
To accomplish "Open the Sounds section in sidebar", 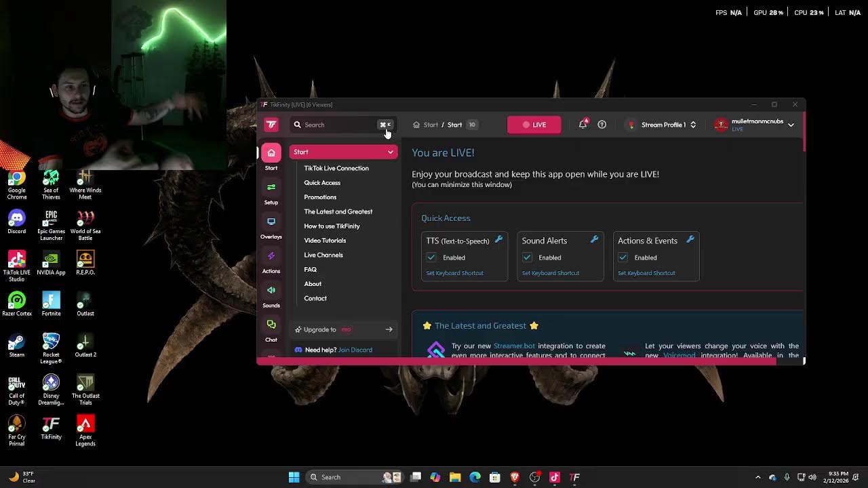I will pyautogui.click(x=271, y=296).
